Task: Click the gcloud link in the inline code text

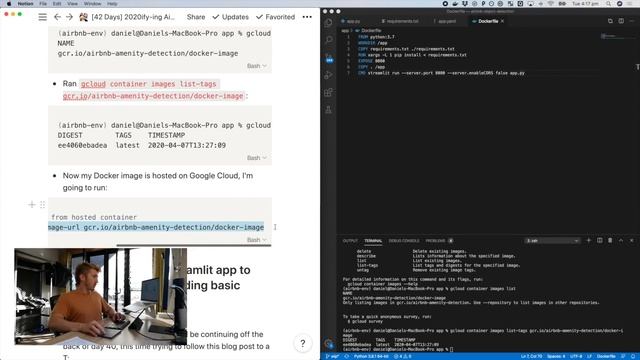Action: [93, 84]
